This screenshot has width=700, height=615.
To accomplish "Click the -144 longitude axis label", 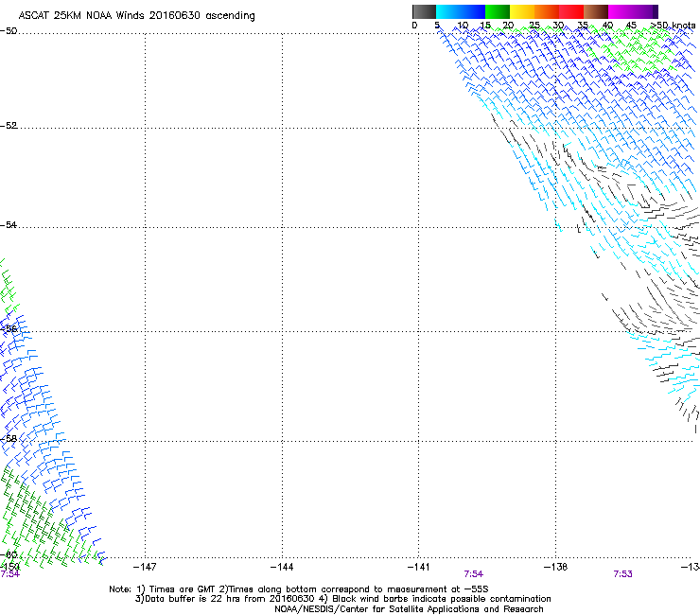I will (x=282, y=567).
